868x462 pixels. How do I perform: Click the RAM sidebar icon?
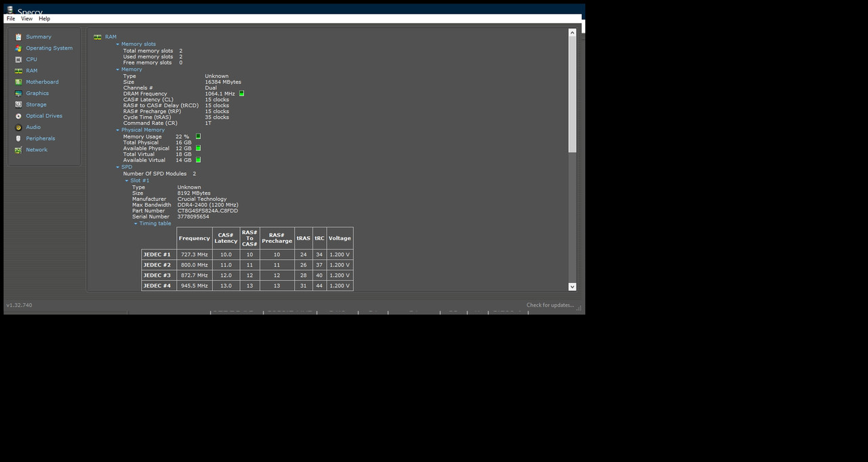pos(18,71)
